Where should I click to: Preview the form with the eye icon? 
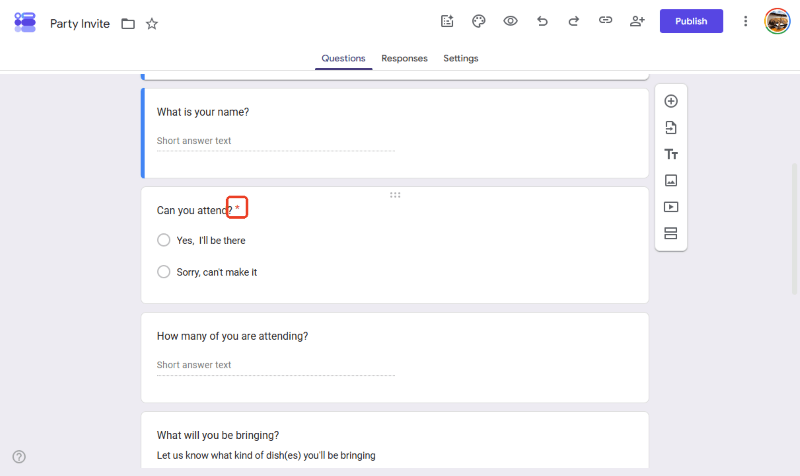510,21
